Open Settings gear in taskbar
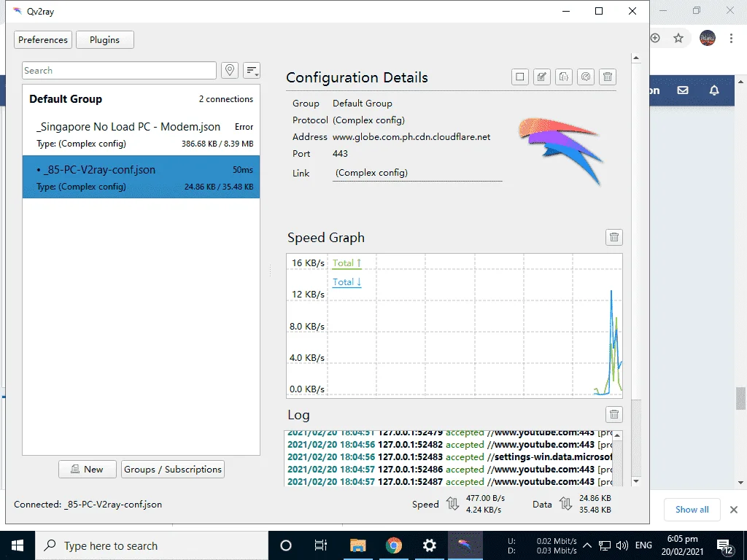The height and width of the screenshot is (560, 747). 429,545
